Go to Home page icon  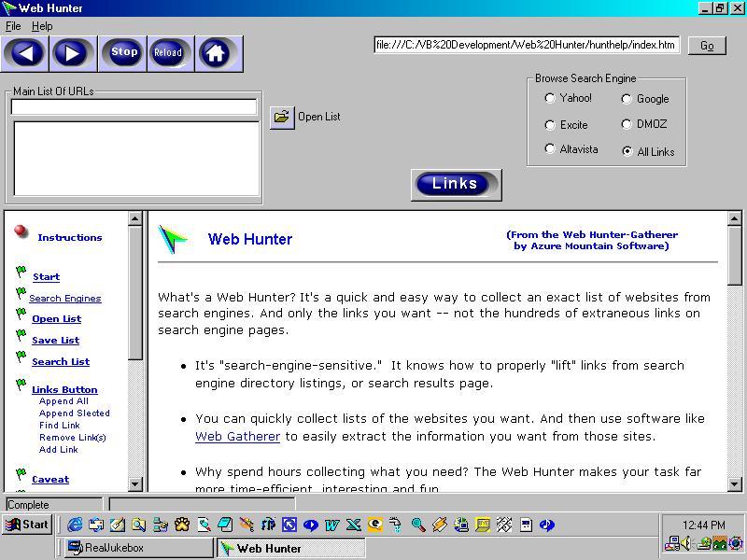(218, 53)
